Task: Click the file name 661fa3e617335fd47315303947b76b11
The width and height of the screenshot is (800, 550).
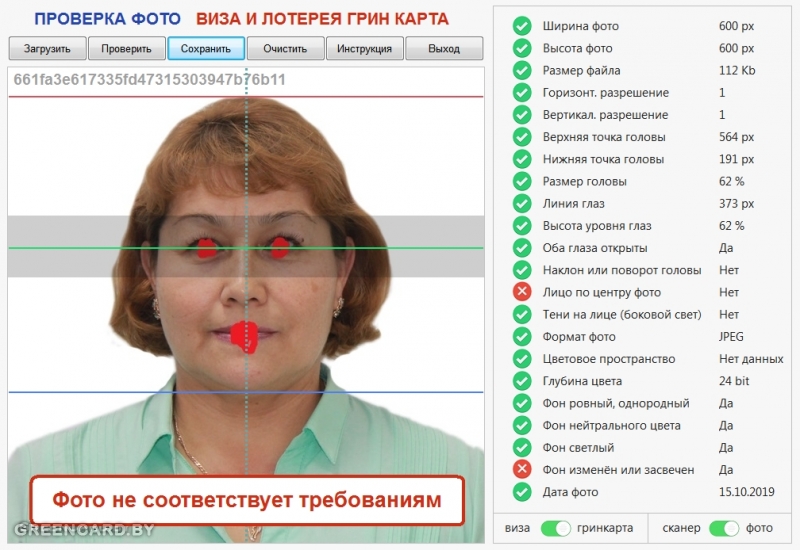Action: (149, 80)
